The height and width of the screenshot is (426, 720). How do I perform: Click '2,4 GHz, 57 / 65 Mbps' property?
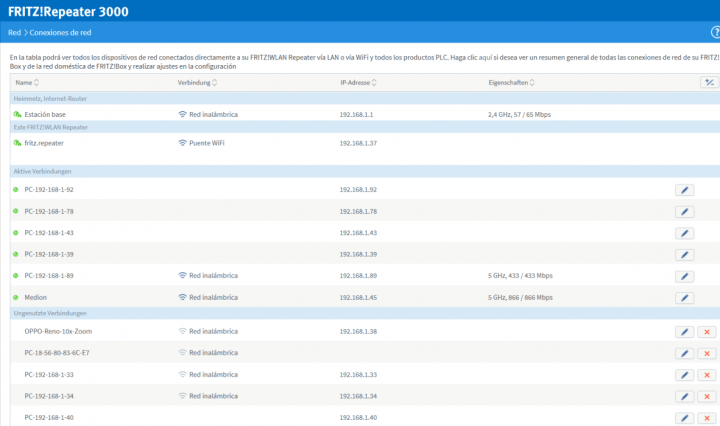pyautogui.click(x=519, y=114)
